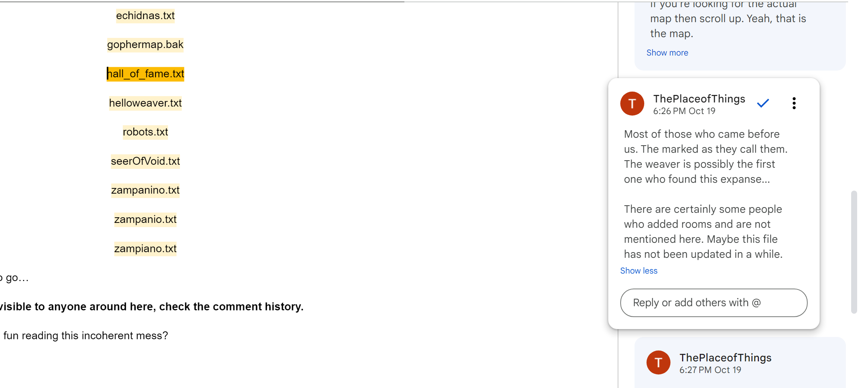The height and width of the screenshot is (388, 868).
Task: Click the avatar on the 6:27 PM comment
Action: (658, 362)
